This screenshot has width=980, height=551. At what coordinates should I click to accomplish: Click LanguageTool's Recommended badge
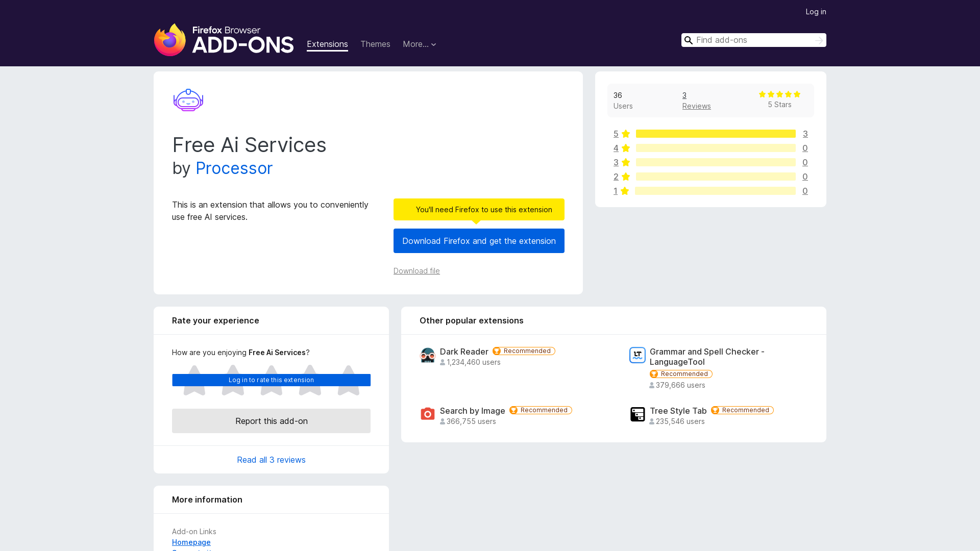(x=681, y=374)
